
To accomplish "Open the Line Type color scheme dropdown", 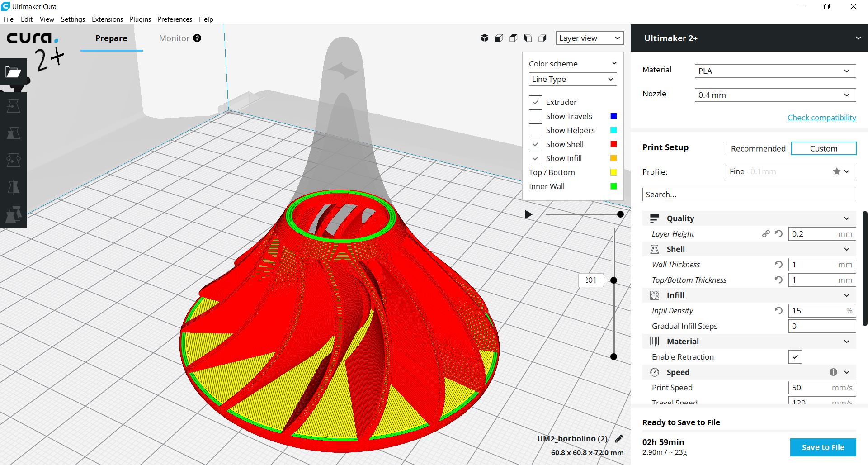I will [x=573, y=79].
